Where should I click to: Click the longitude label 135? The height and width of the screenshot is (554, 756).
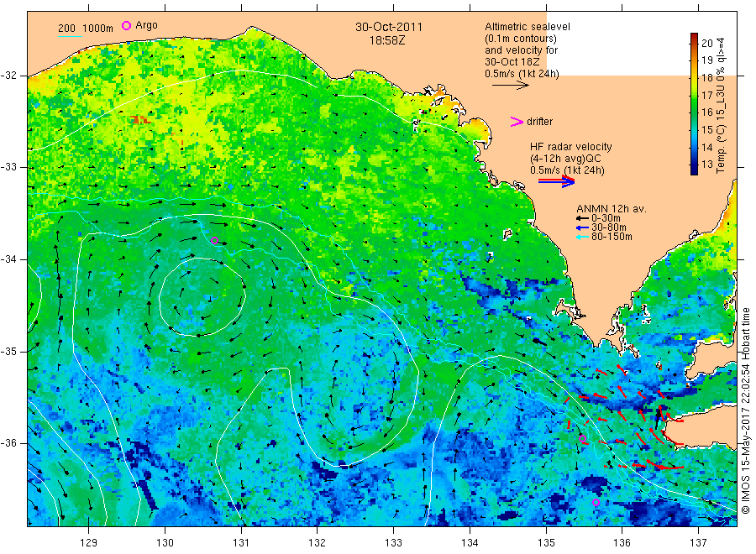pyautogui.click(x=546, y=543)
